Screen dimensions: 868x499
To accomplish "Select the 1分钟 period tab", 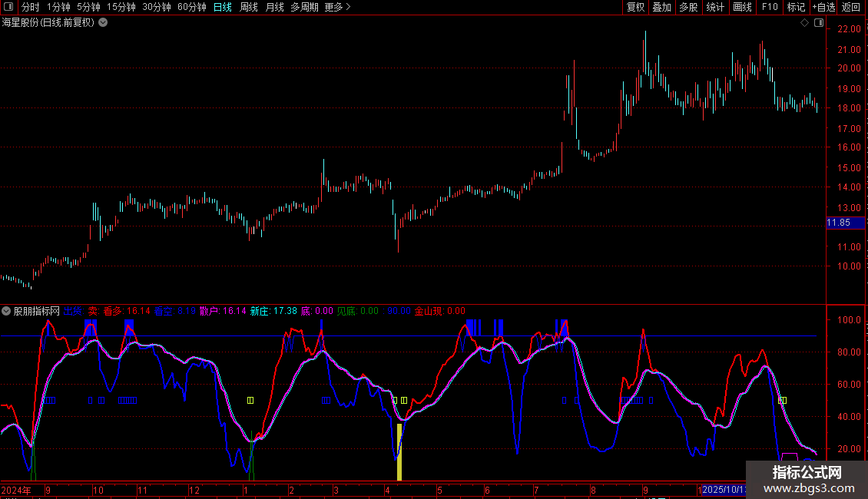I will 58,7.
